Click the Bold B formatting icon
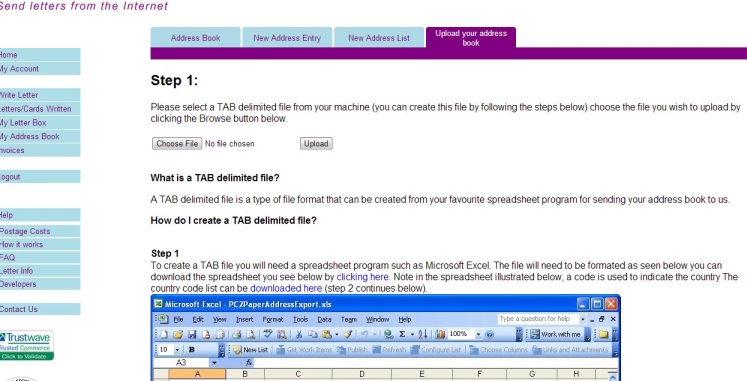This screenshot has height=381, width=747. 192,350
